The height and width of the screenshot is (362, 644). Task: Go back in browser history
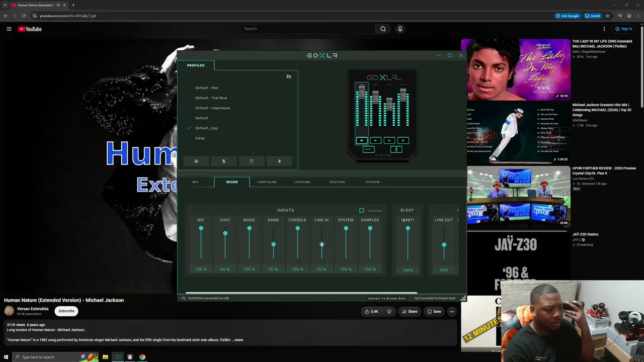(x=6, y=16)
